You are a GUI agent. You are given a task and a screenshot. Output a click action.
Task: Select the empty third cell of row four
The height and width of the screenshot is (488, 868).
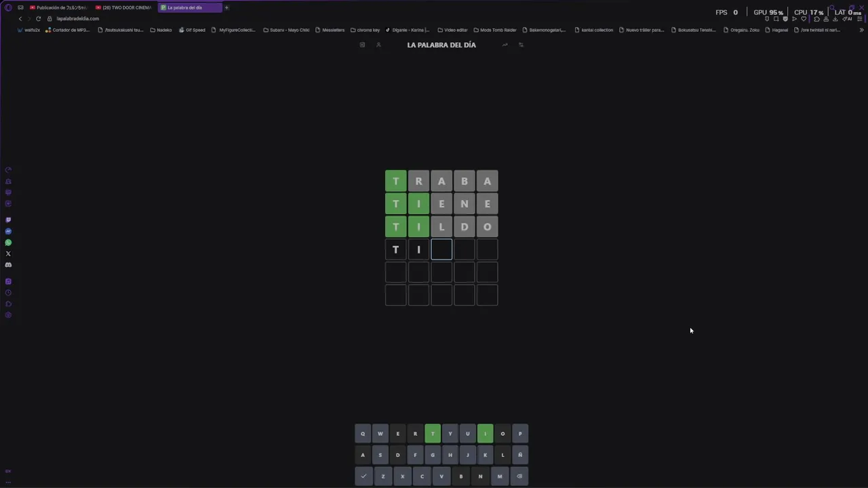tap(441, 249)
